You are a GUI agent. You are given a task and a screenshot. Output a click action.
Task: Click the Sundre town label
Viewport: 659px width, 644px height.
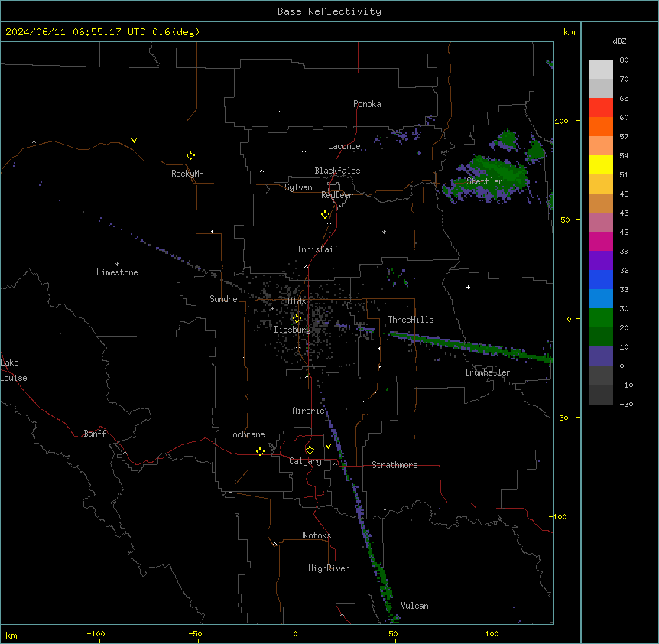(223, 299)
